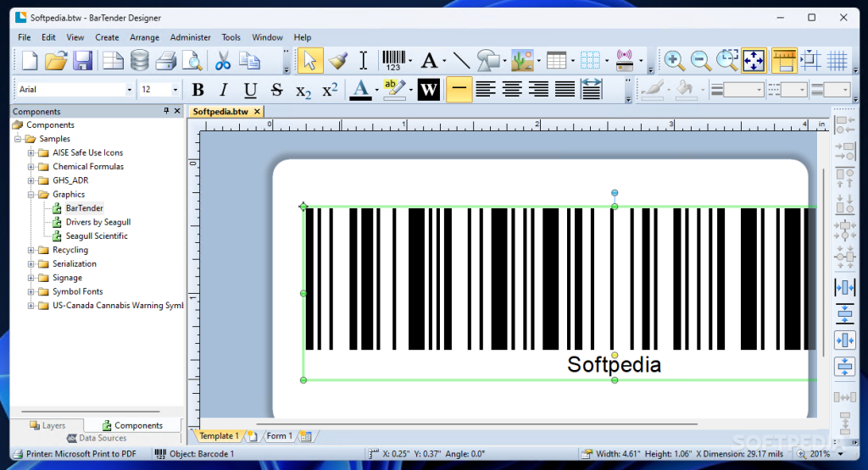Click the Print Preview magnifier icon
Screen dimensions: 868x470
click(193, 60)
